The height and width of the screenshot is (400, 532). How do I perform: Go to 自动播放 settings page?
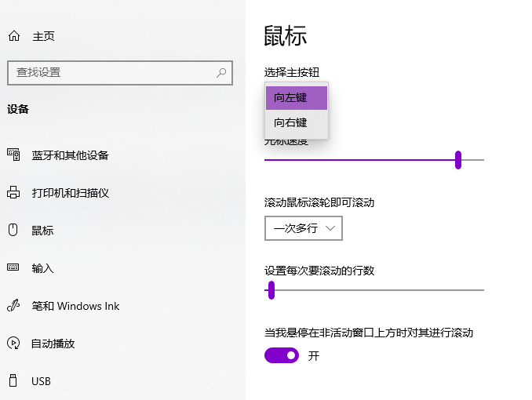(x=53, y=344)
